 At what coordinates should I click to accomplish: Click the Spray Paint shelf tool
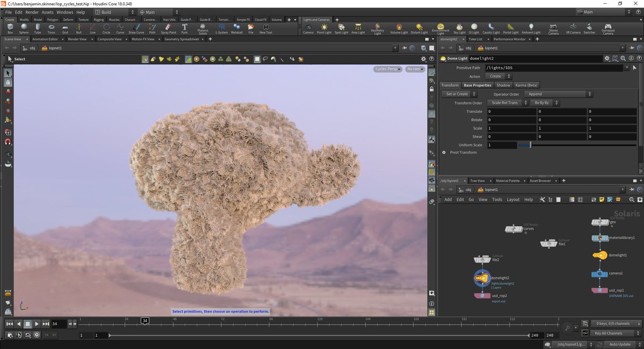[x=168, y=28]
